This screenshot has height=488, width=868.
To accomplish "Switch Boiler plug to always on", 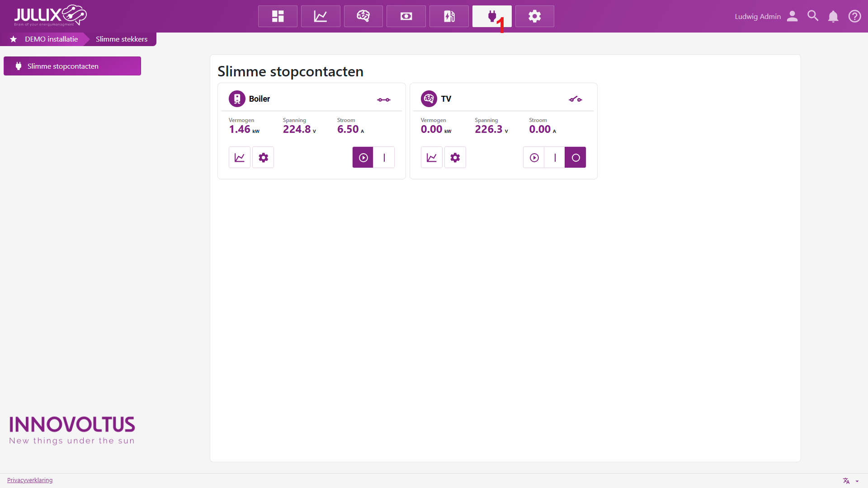I will click(384, 158).
